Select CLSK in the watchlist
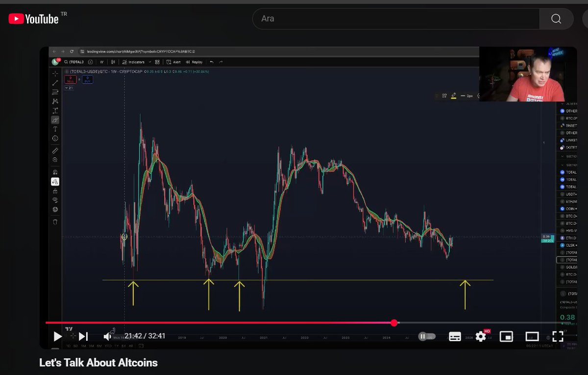 (567, 245)
